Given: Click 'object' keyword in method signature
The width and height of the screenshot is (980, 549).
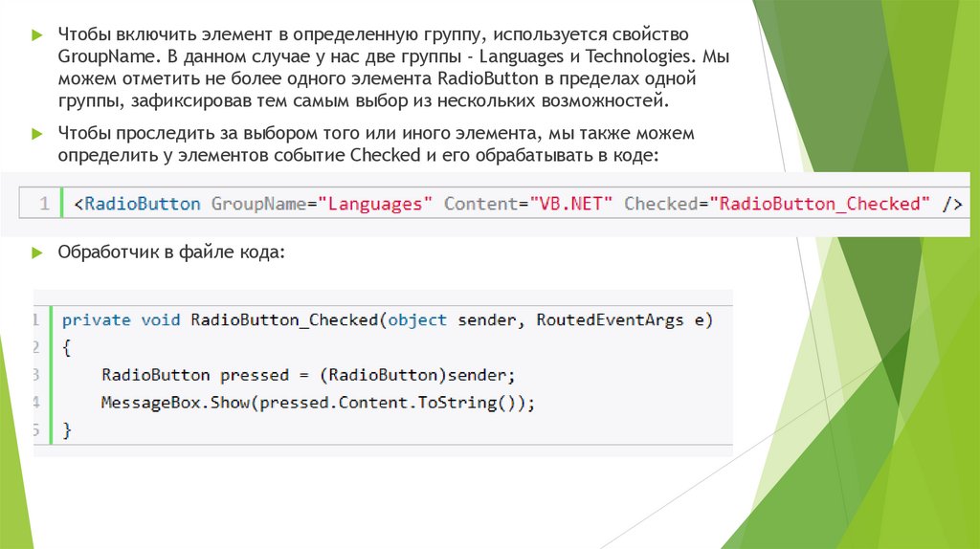Looking at the screenshot, I should [x=417, y=320].
